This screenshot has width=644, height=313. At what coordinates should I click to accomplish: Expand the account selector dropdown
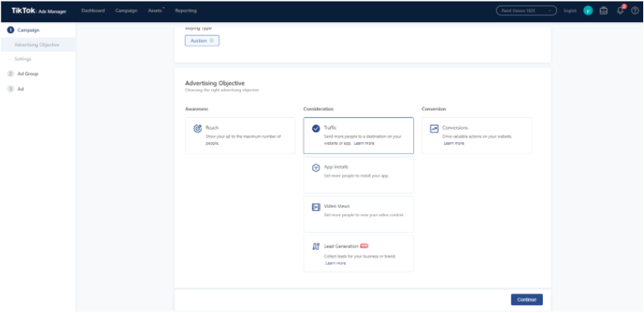(526, 11)
